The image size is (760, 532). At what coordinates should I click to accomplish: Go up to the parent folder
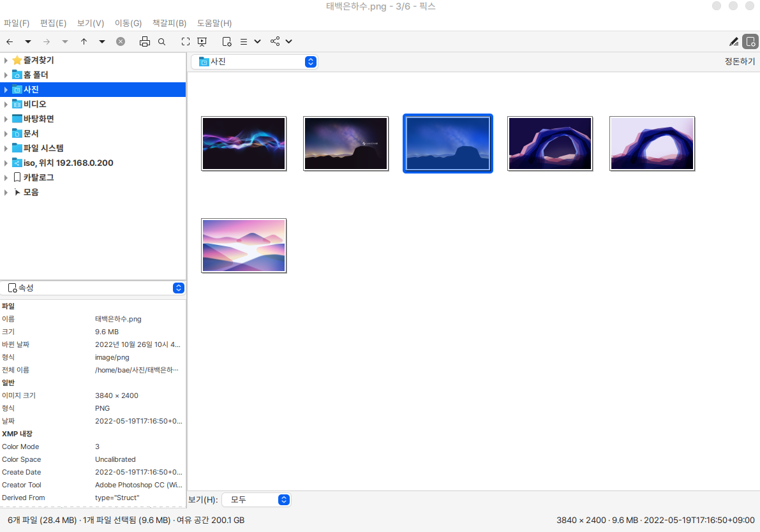(84, 41)
